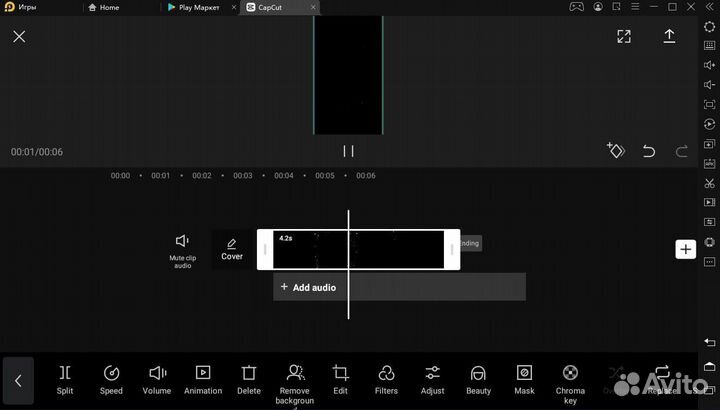Click the Add audio button
720x410 pixels.
pyautogui.click(x=308, y=287)
